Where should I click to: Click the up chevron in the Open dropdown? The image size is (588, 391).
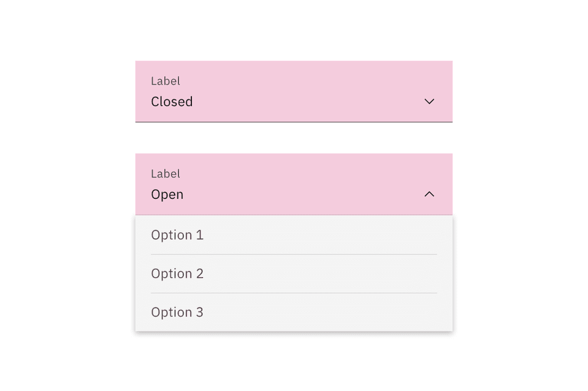click(x=429, y=194)
